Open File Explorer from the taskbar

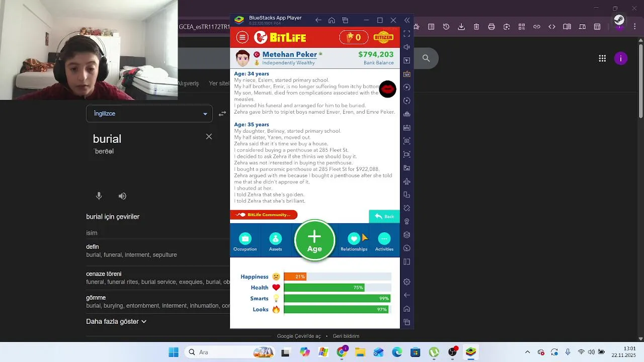[x=360, y=352]
